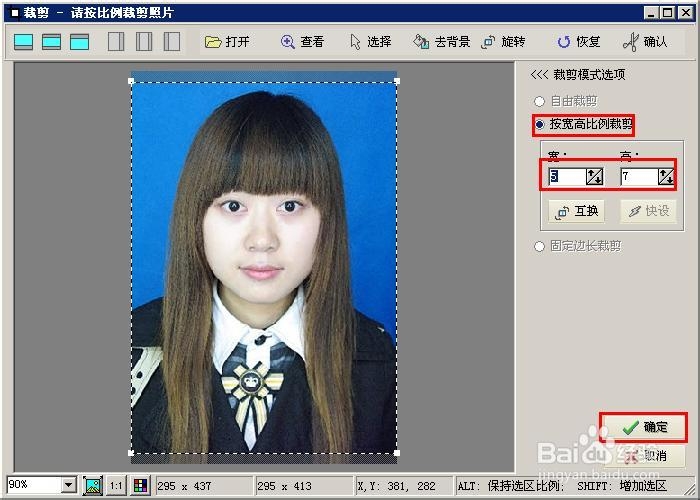Open the 90% zoom level dropdown
700x500 pixels.
[69, 485]
